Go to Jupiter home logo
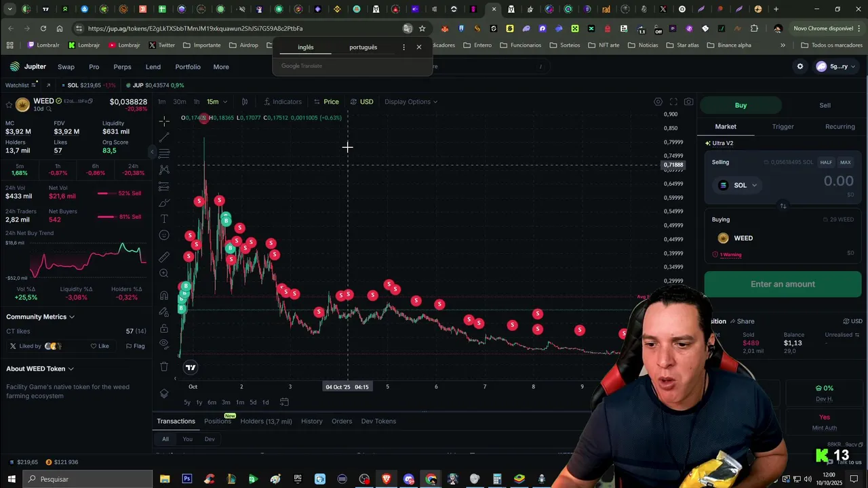Viewport: 868px width, 488px height. point(28,66)
